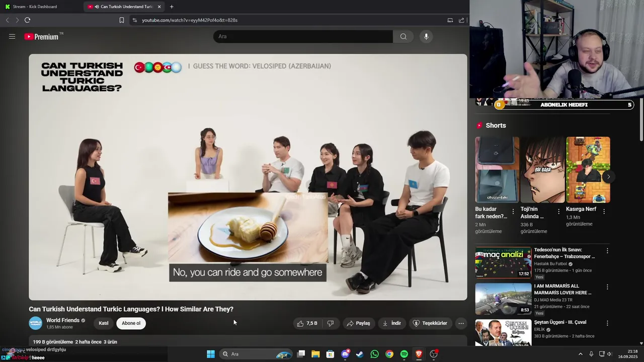Open the Tedesco'nun İlk Sınavı video thumbnail
Screen dimensions: 644x362
[503, 262]
